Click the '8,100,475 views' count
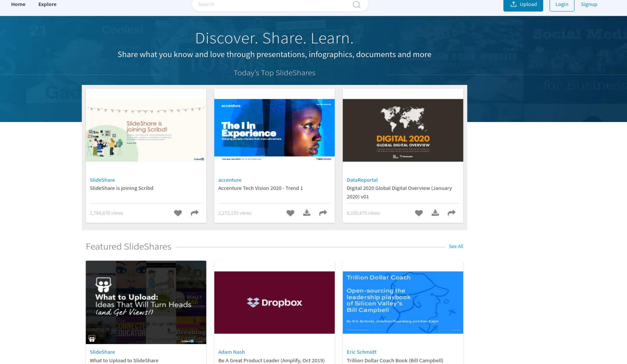The image size is (627, 364). [363, 213]
